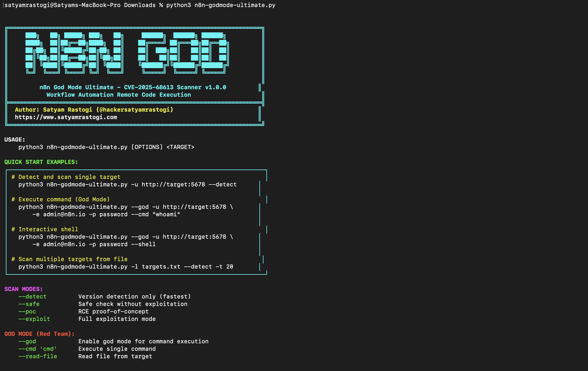
Task: Click the 'Author: Satyam Rastogi' line
Action: 94,110
